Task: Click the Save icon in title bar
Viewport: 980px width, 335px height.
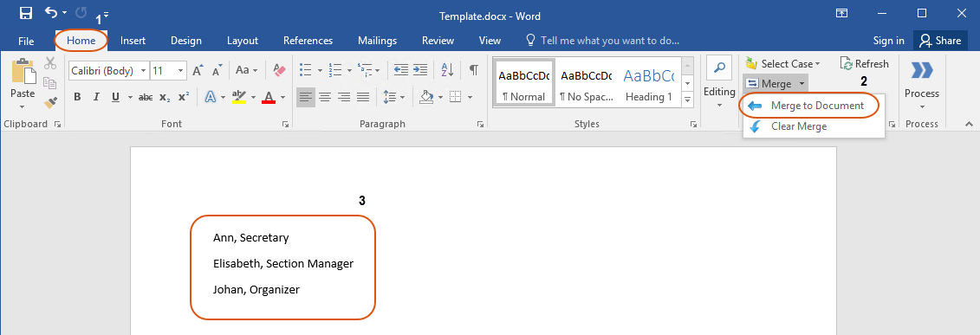Action: coord(26,12)
